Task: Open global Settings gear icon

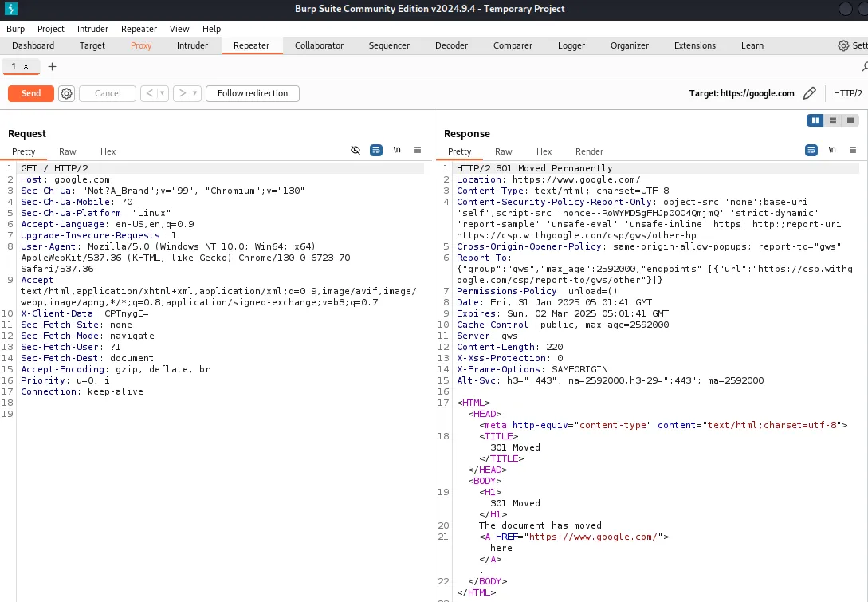Action: (x=843, y=45)
